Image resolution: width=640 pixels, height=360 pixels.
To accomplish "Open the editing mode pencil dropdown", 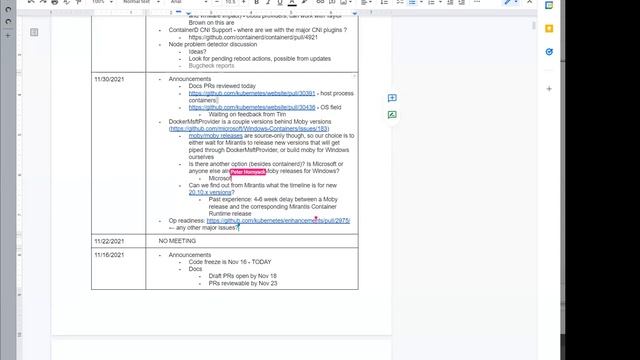I will pyautogui.click(x=510, y=2).
